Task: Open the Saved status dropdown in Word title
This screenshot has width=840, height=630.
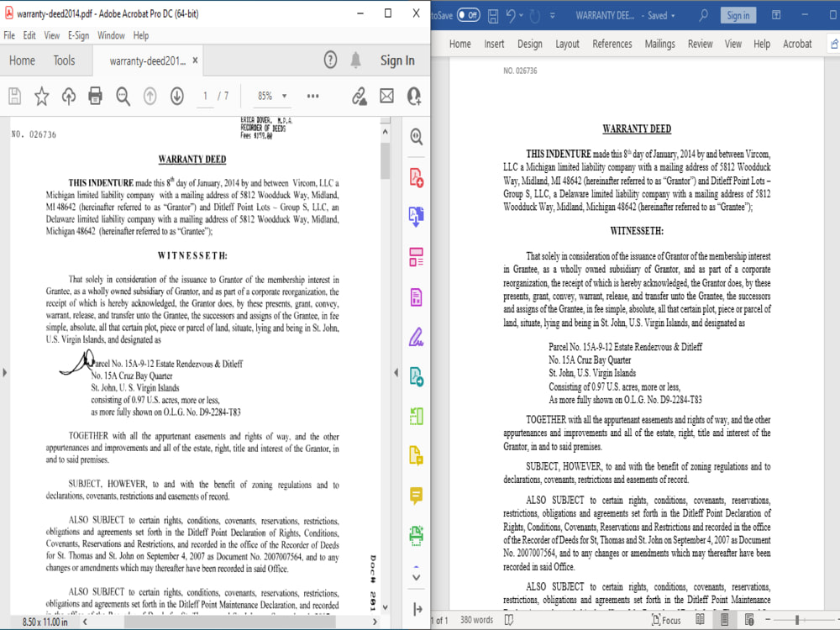Action: (x=661, y=15)
